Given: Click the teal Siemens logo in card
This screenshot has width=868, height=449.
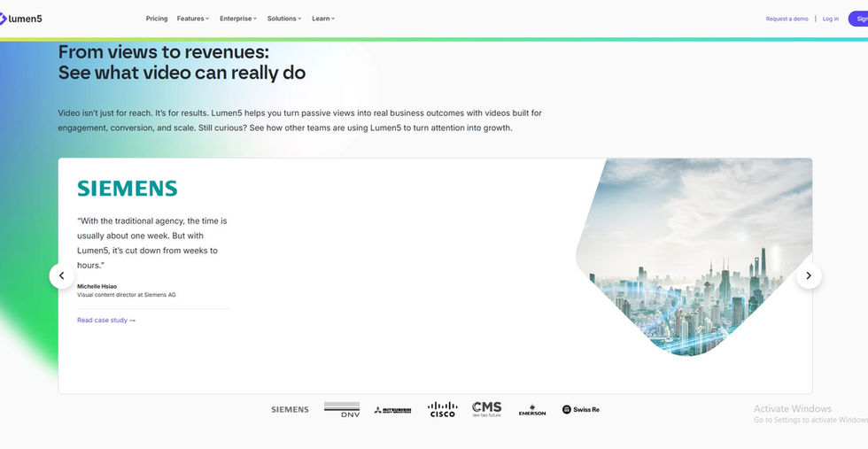Looking at the screenshot, I should tap(128, 189).
